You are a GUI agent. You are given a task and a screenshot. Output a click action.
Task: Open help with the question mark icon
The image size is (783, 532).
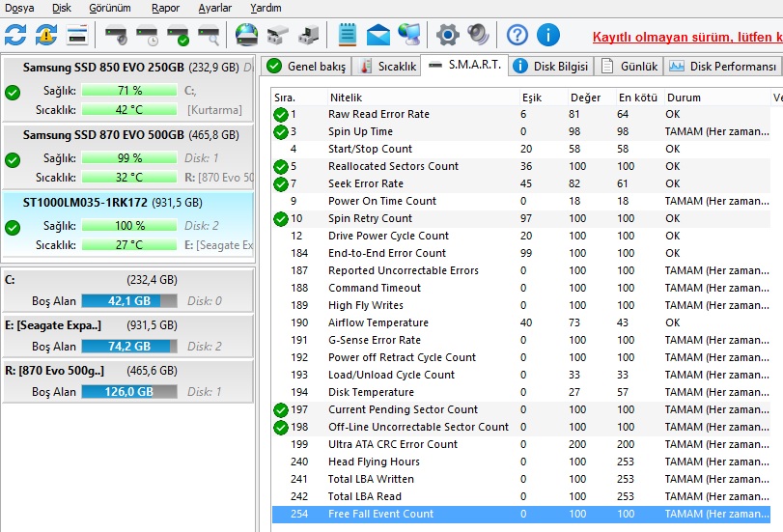tap(517, 36)
